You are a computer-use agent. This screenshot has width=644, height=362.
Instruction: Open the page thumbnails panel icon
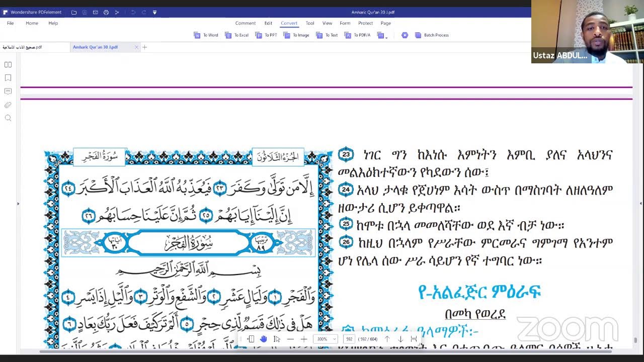(x=8, y=64)
